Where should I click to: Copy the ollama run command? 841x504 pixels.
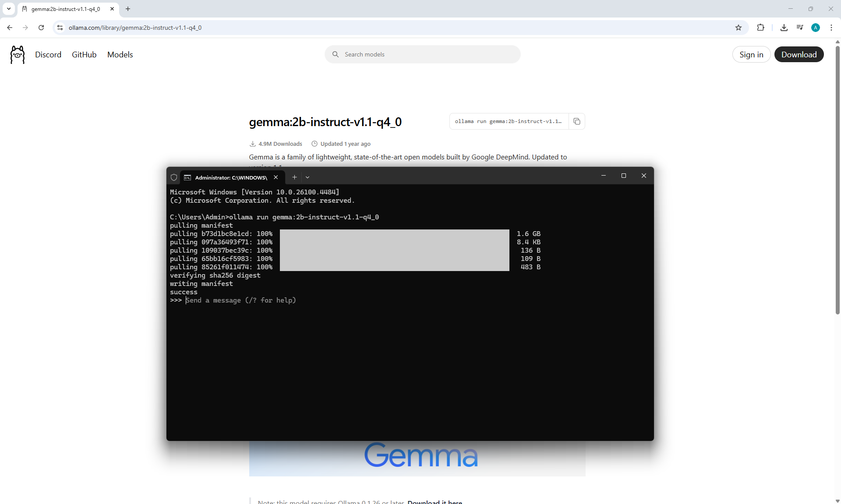tap(576, 121)
